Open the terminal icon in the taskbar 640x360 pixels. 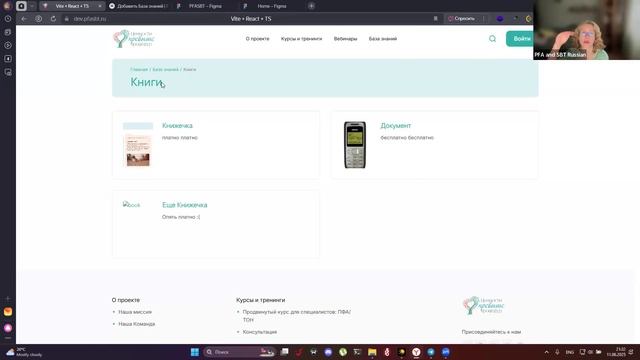357,352
